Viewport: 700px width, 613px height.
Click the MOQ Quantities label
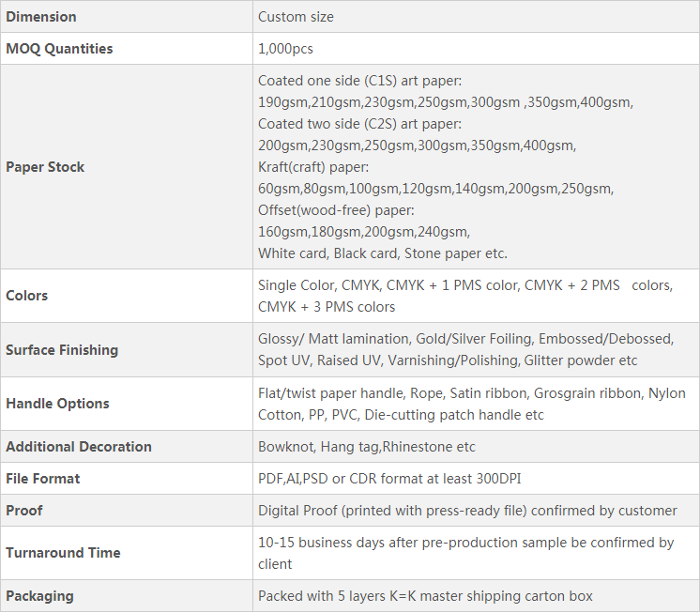[59, 49]
